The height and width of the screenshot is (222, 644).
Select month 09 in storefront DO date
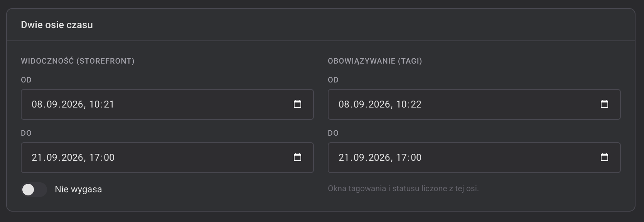[x=52, y=157]
